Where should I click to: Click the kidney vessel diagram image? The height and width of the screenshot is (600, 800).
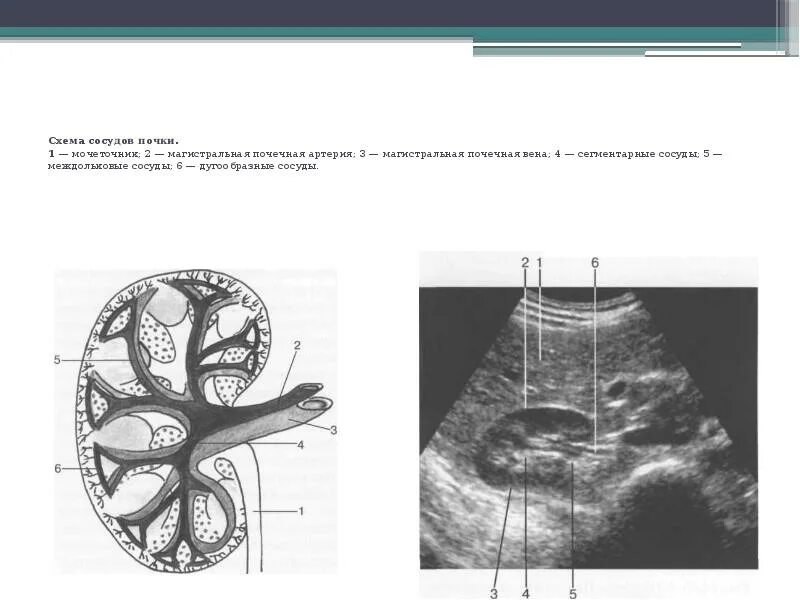click(x=196, y=421)
